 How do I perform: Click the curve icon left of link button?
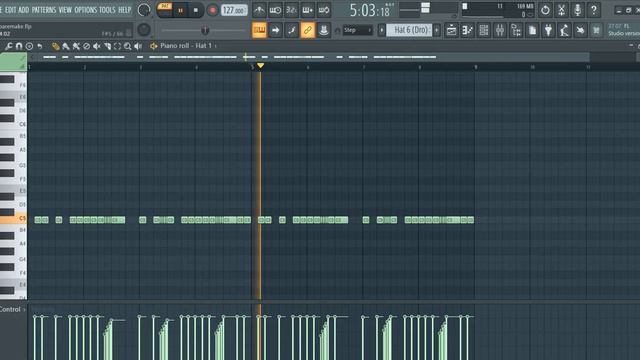[291, 30]
